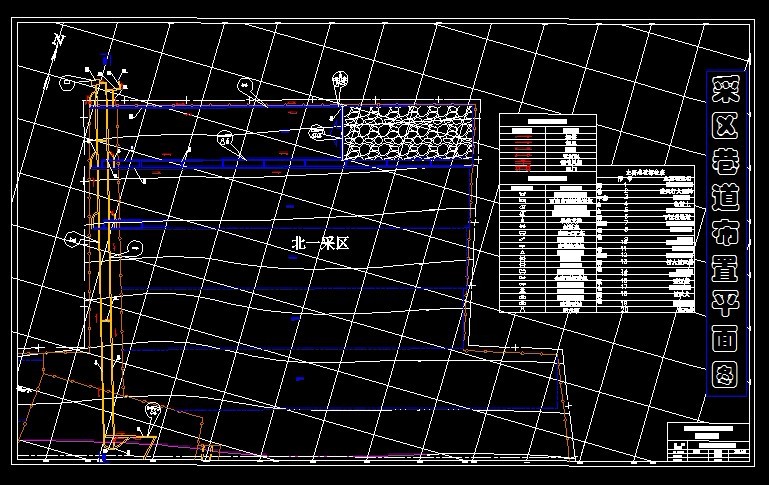Click the drawing title block at bottom-right
769x485 pixels.
coord(708,442)
